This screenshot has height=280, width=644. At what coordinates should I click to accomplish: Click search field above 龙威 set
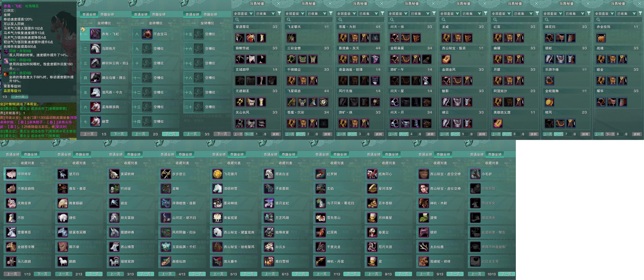pos(464,20)
